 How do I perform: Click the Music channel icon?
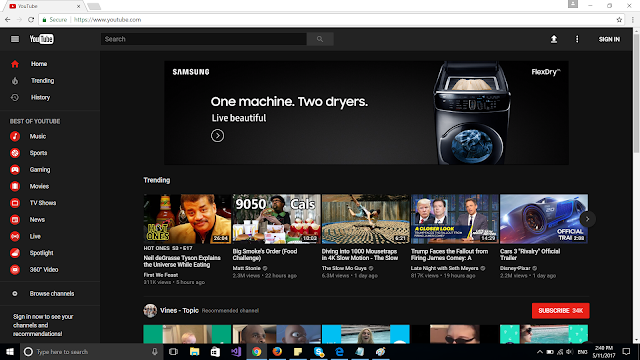15,136
